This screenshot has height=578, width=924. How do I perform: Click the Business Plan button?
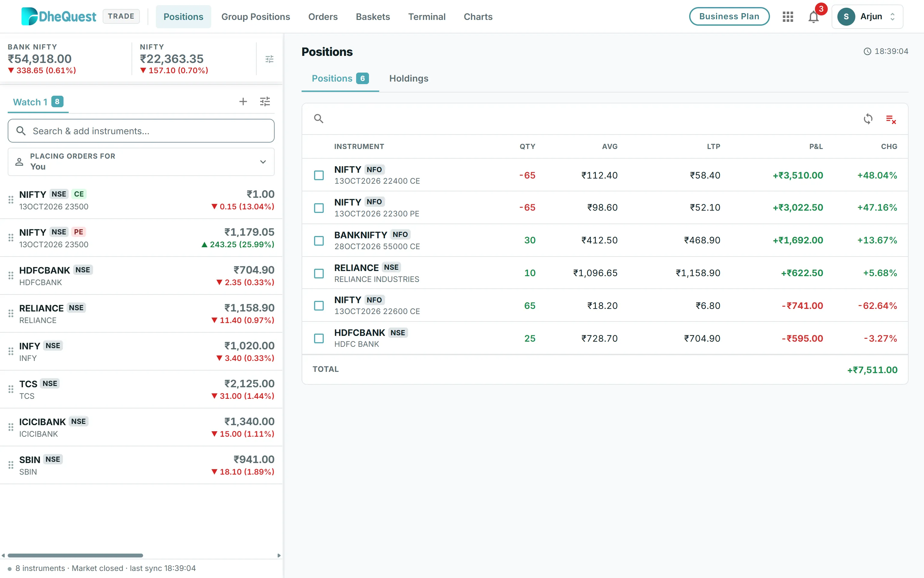tap(729, 16)
